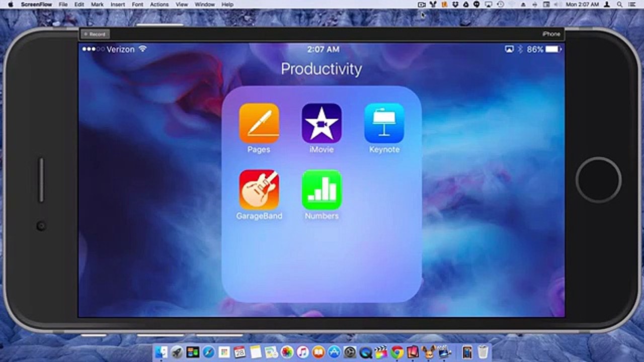Screen dimensions: 644x362
Task: Open the Font menu
Action: [137, 5]
